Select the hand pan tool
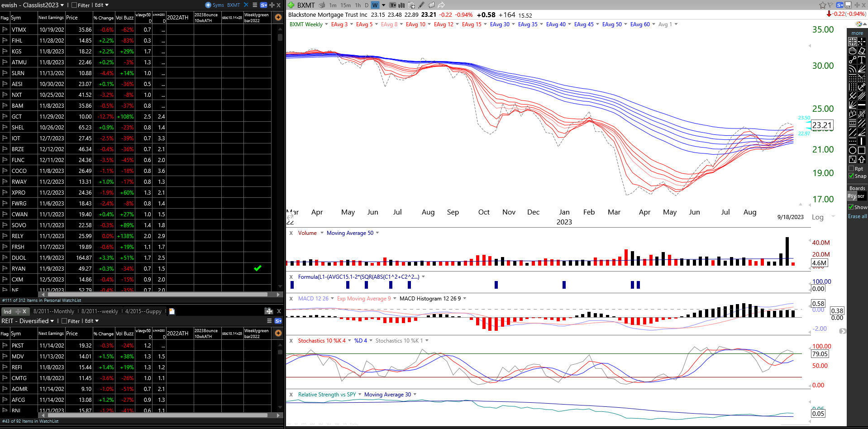This screenshot has width=868, height=429. point(853,51)
